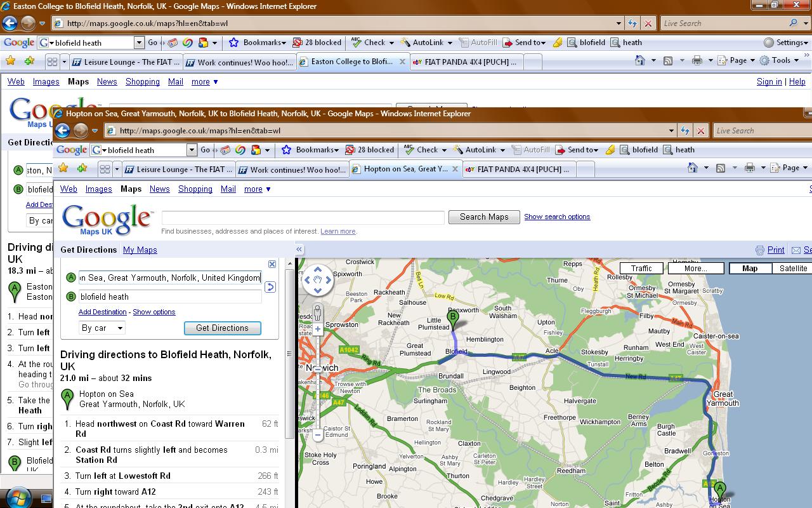Viewport: 812px width, 508px height.
Task: Open the My Maps tab
Action: [140, 250]
